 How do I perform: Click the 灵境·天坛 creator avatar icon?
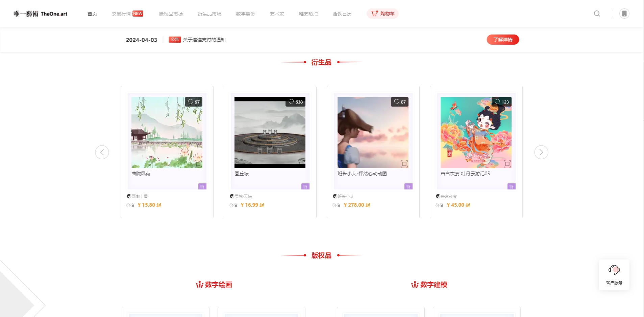[232, 196]
